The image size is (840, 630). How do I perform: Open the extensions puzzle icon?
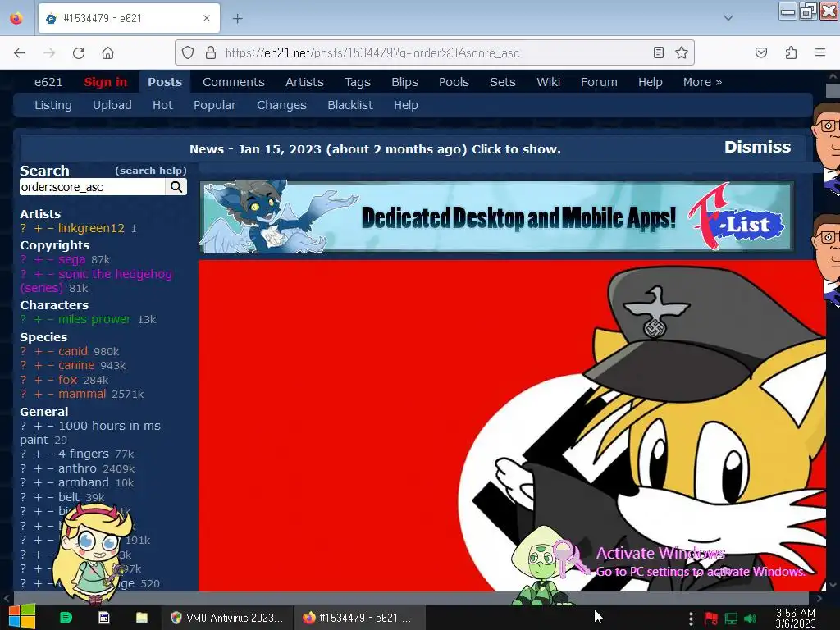click(x=791, y=52)
